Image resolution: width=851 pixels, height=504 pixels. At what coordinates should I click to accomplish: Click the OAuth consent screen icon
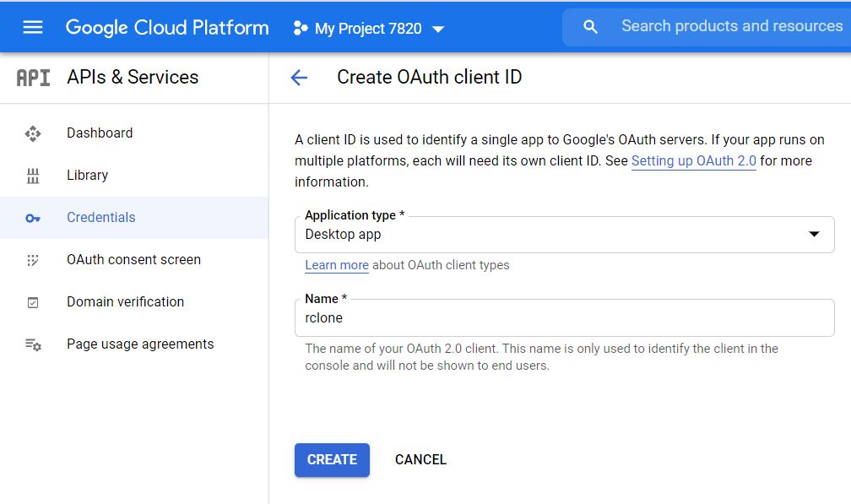click(33, 260)
